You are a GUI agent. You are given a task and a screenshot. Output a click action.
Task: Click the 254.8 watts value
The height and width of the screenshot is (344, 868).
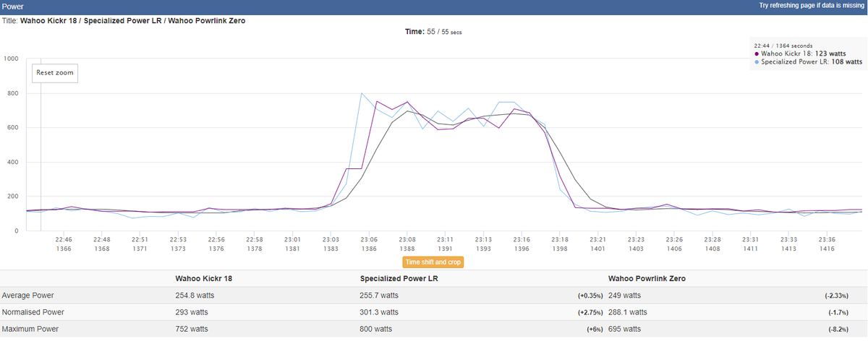pos(195,296)
